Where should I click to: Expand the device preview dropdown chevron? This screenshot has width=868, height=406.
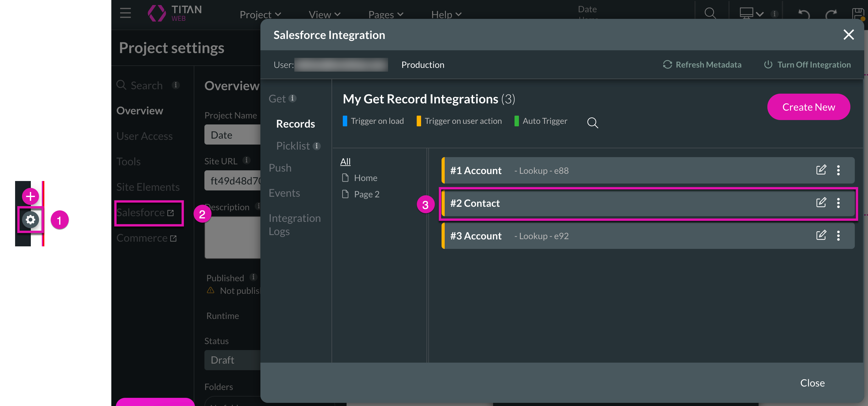pos(759,14)
